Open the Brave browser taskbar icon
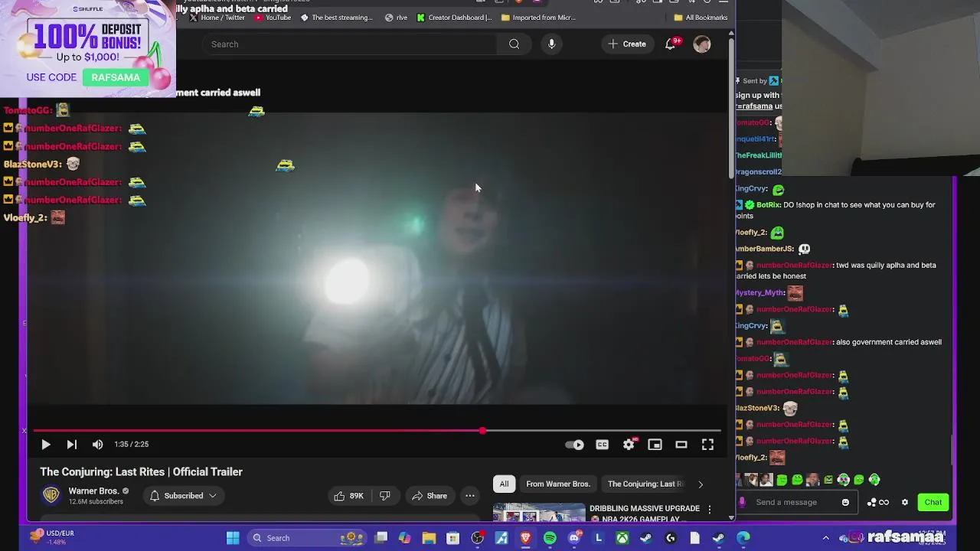Viewport: 980px width, 551px height. click(x=525, y=538)
